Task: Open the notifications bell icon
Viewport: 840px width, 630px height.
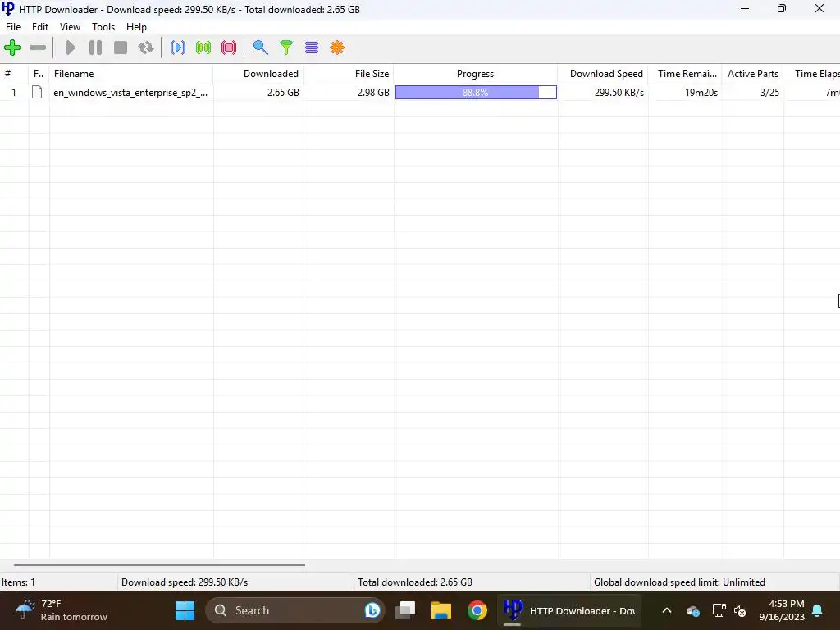Action: tap(818, 610)
